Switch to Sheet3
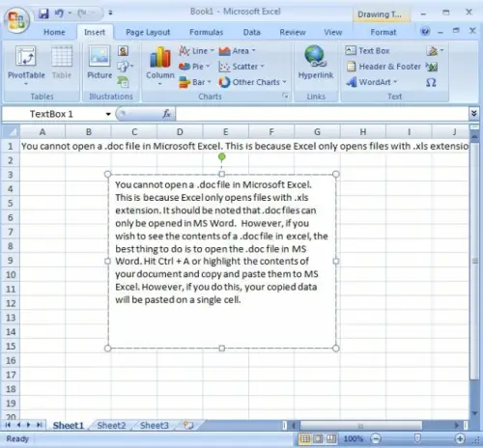The height and width of the screenshot is (448, 483). pos(155,426)
